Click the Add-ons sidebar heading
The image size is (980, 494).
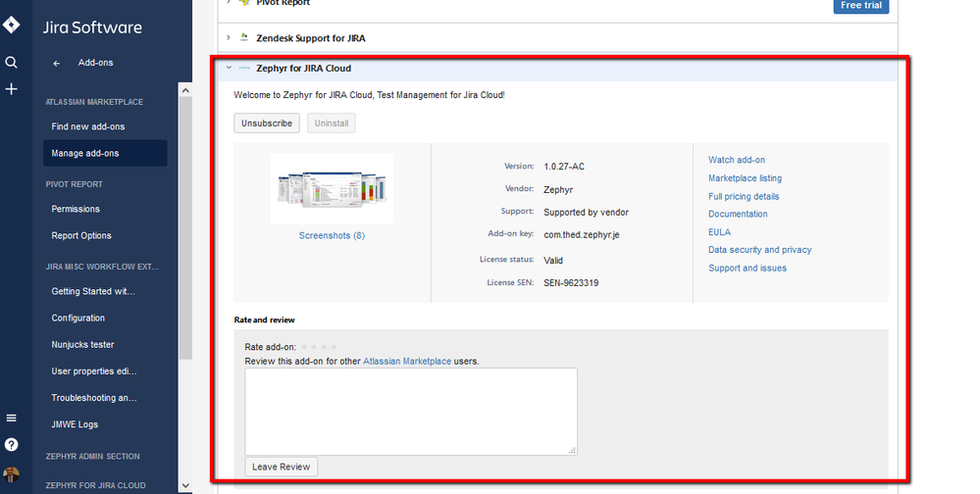click(x=95, y=63)
